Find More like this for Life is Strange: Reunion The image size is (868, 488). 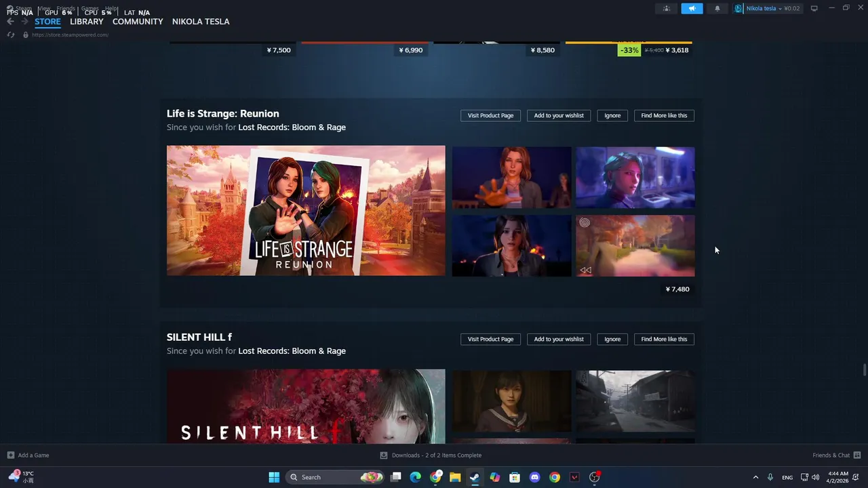(664, 115)
